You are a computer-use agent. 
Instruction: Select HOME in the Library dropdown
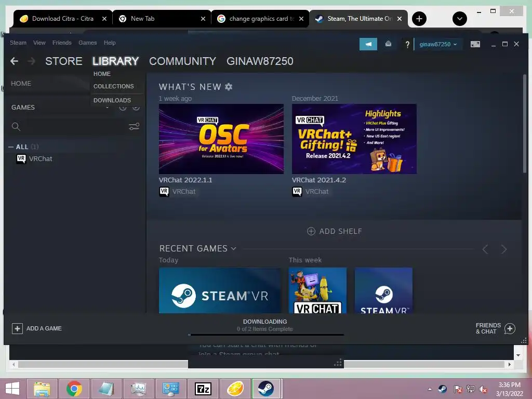(x=102, y=74)
